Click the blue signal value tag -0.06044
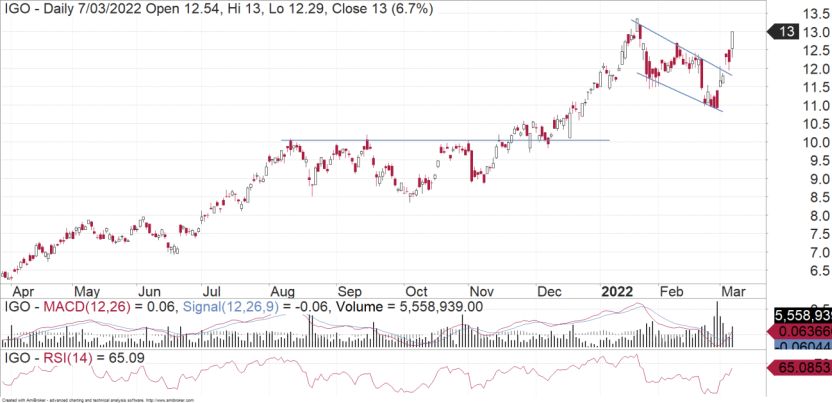This screenshot has height=403, width=832. click(x=803, y=345)
